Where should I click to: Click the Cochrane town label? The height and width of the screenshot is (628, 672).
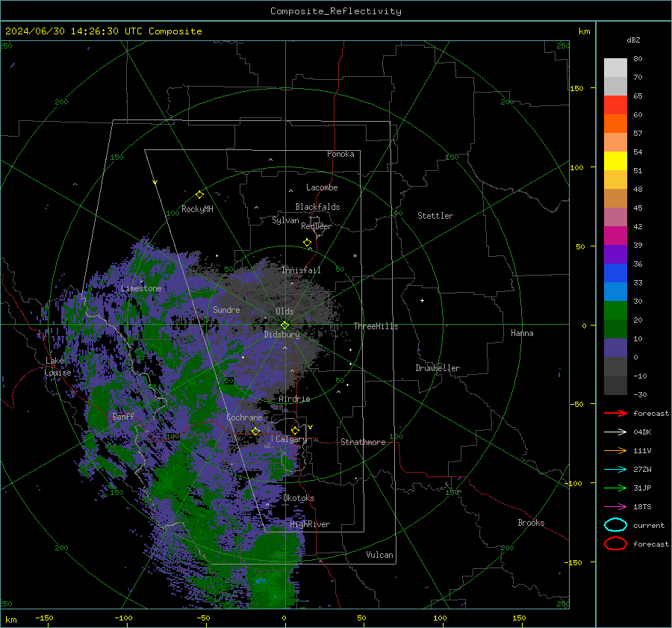244,417
